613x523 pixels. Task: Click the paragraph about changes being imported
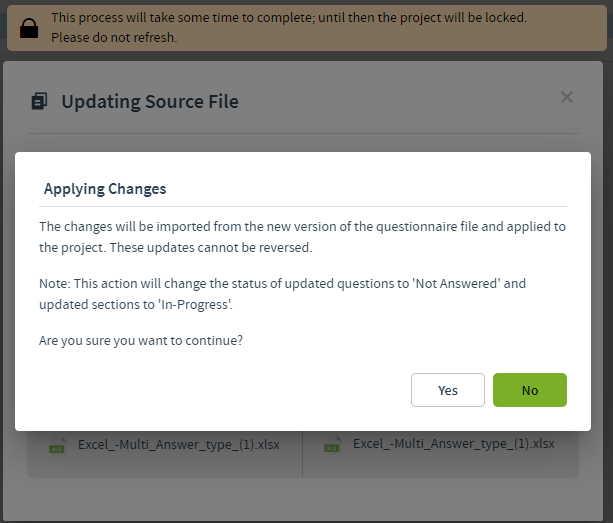pos(302,237)
